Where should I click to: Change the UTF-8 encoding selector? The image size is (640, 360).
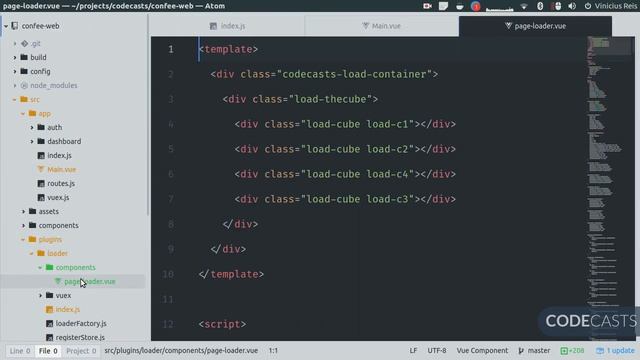click(437, 350)
